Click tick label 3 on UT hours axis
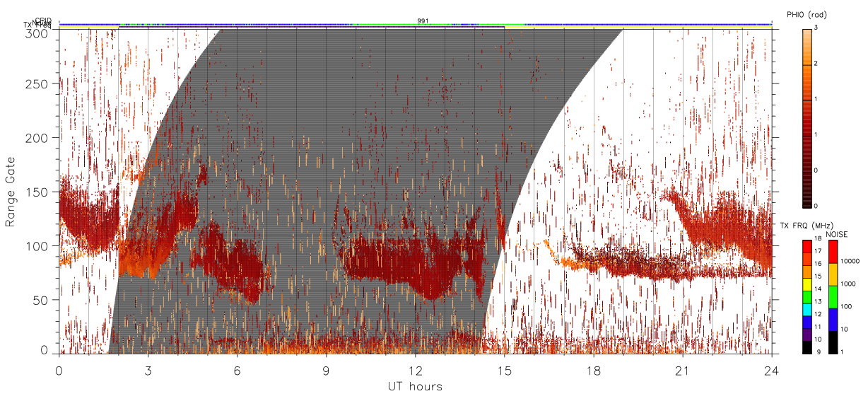The height and width of the screenshot is (401, 868). tap(148, 371)
